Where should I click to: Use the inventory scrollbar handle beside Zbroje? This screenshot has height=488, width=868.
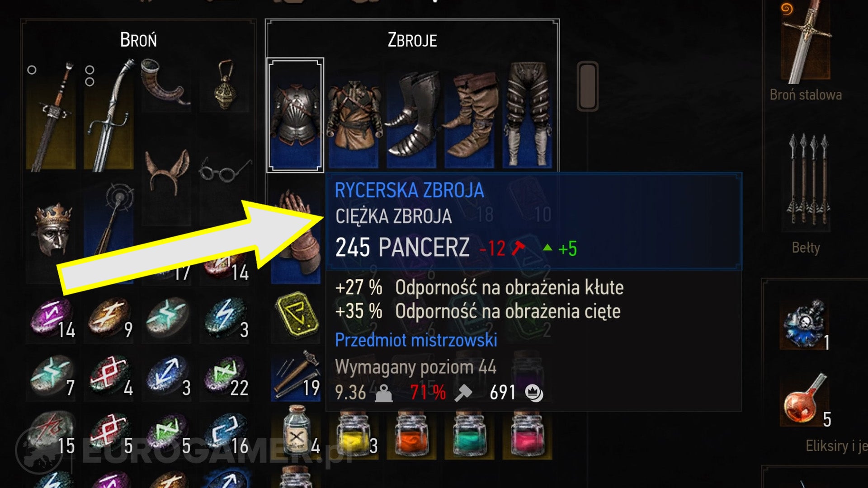[x=588, y=86]
